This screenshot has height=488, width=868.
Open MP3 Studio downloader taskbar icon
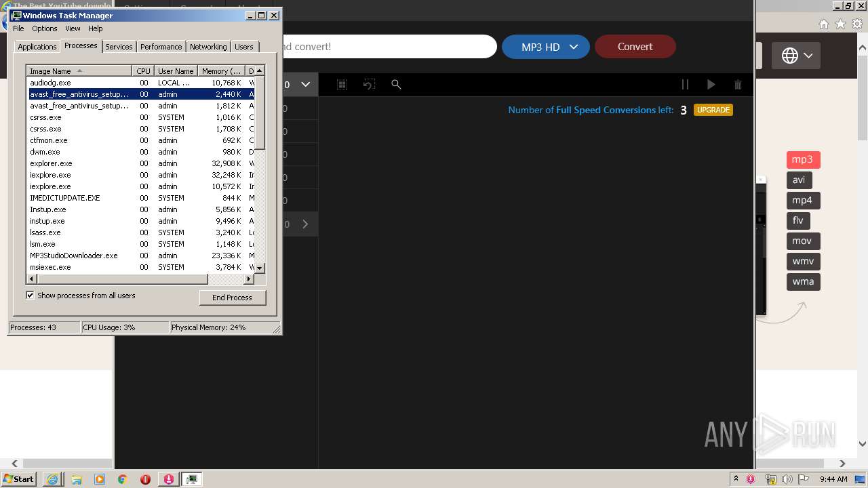[x=168, y=479]
